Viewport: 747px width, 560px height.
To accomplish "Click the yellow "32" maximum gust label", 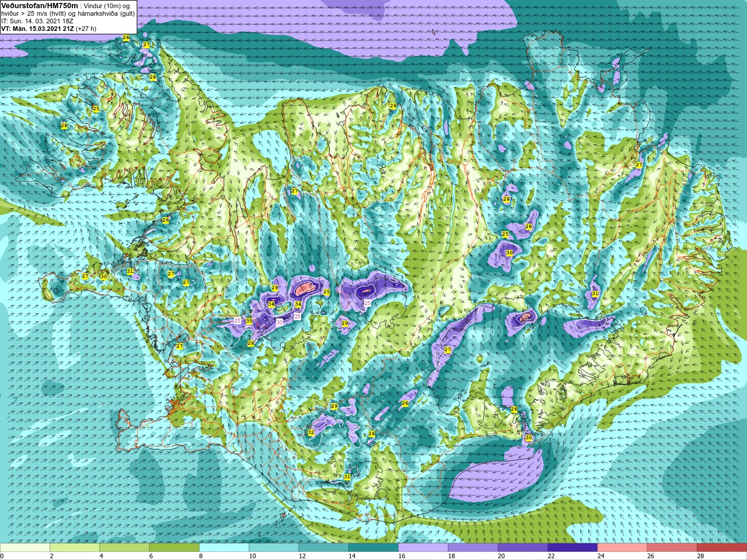I will click(x=311, y=432).
